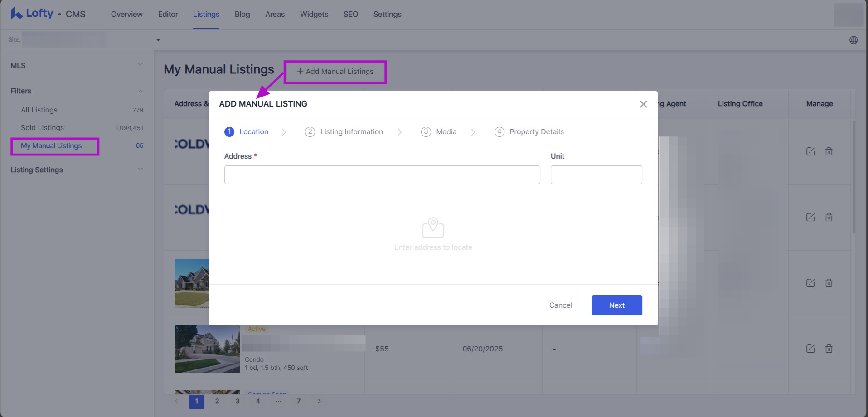Click the Lofty logo icon
Viewport: 868px width, 417px height.
click(16, 14)
